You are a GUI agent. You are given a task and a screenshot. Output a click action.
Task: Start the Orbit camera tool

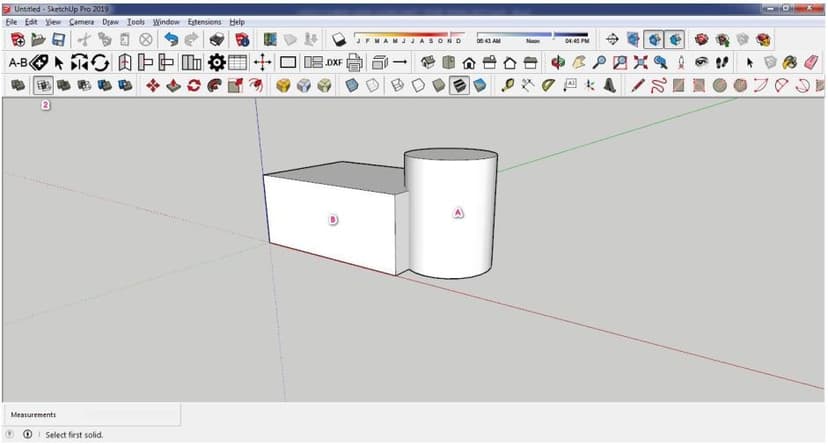[x=558, y=62]
